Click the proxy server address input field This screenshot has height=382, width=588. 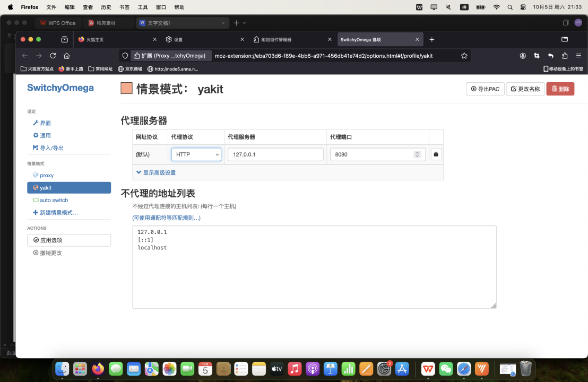(275, 154)
